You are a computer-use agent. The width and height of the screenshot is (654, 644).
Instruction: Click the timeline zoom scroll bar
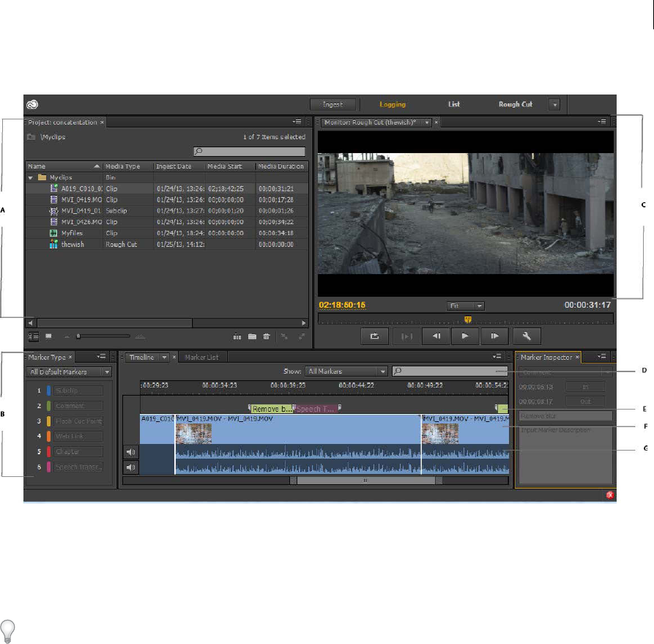pyautogui.click(x=365, y=481)
